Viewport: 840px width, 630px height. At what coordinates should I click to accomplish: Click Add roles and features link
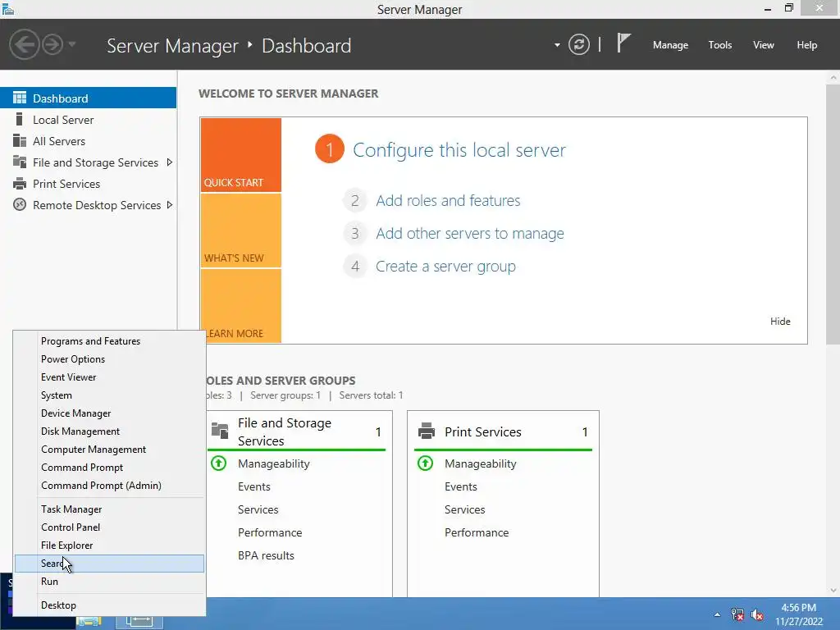coord(448,200)
